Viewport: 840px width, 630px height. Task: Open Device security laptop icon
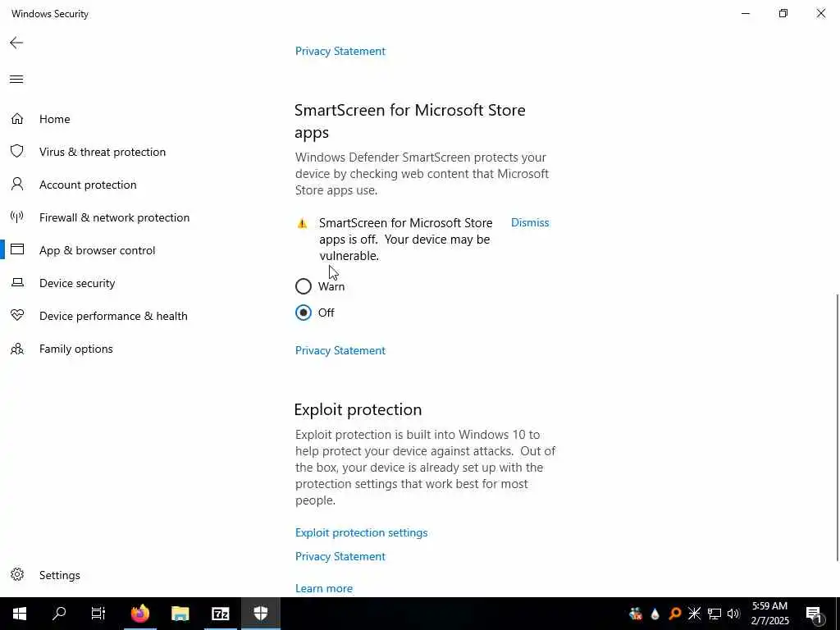point(17,282)
